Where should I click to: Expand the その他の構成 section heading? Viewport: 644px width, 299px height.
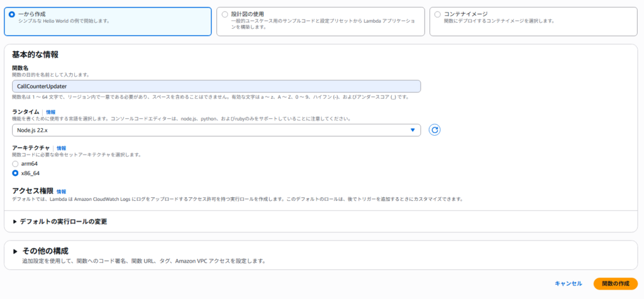coord(45,251)
